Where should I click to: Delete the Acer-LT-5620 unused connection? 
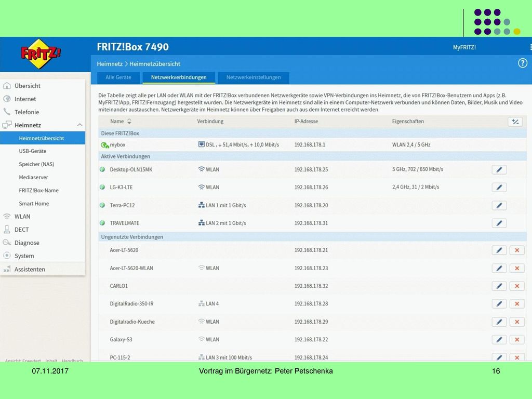click(x=517, y=250)
